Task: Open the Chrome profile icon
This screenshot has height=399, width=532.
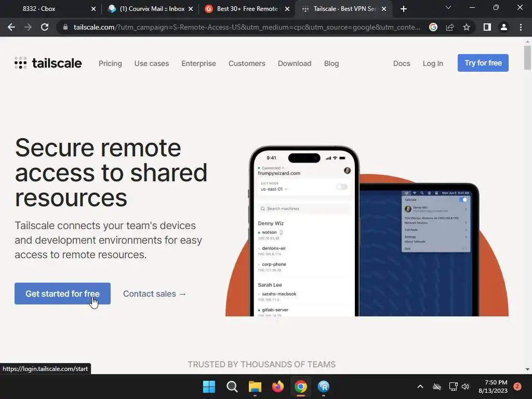Action: click(x=504, y=27)
